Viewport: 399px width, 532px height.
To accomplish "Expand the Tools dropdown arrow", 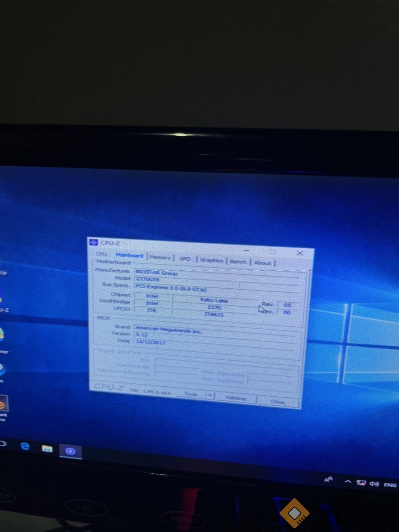I will pos(210,396).
